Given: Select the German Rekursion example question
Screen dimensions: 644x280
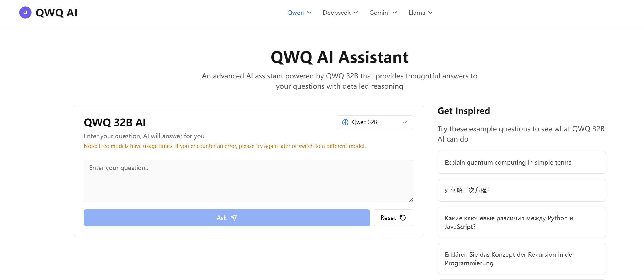Looking at the screenshot, I should tap(522, 259).
